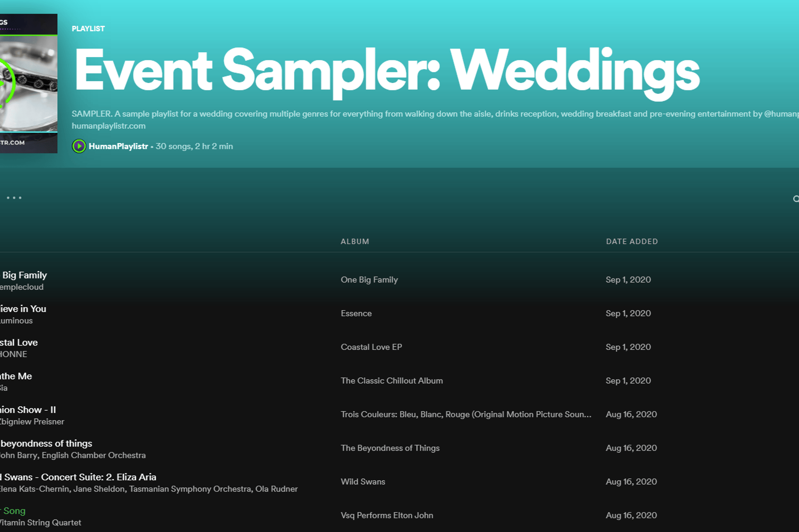Click Aug 16, 2020 date for Wild Swans
Image resolution: width=799 pixels, height=532 pixels.
pyautogui.click(x=631, y=482)
